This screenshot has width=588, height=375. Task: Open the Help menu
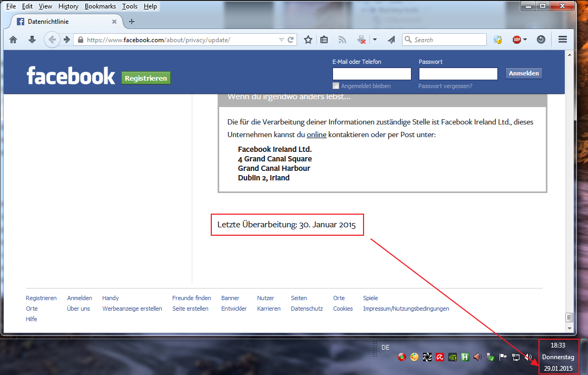click(150, 6)
